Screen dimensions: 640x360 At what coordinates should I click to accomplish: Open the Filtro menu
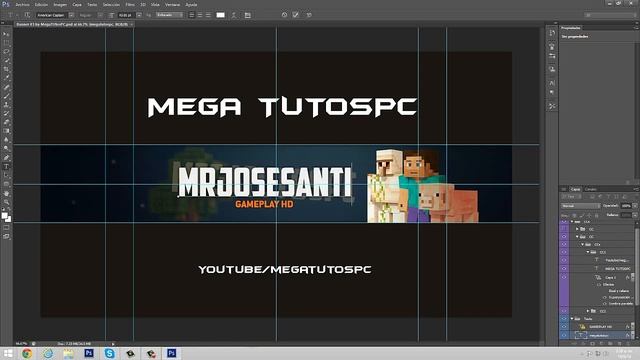click(130, 4)
